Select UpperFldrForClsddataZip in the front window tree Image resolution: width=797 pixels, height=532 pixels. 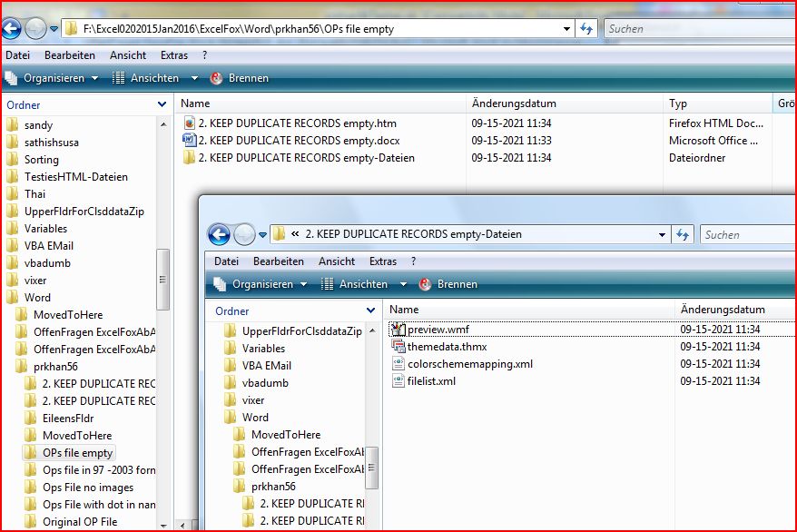pos(302,331)
